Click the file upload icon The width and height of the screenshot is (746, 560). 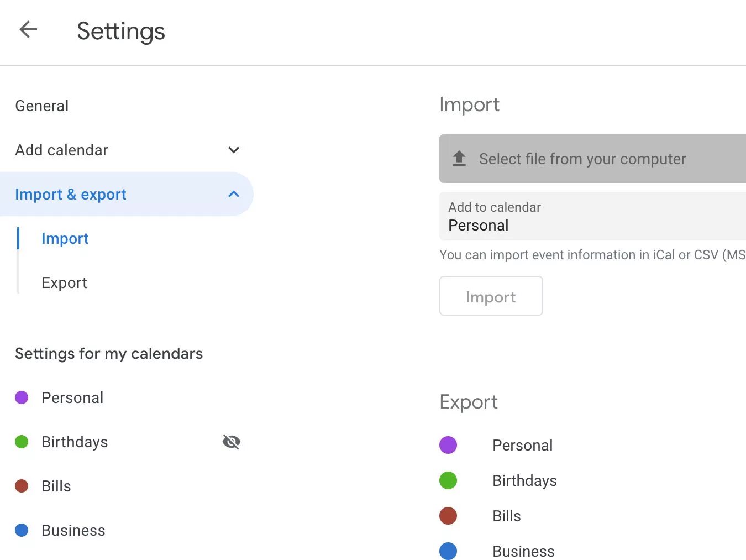(459, 159)
